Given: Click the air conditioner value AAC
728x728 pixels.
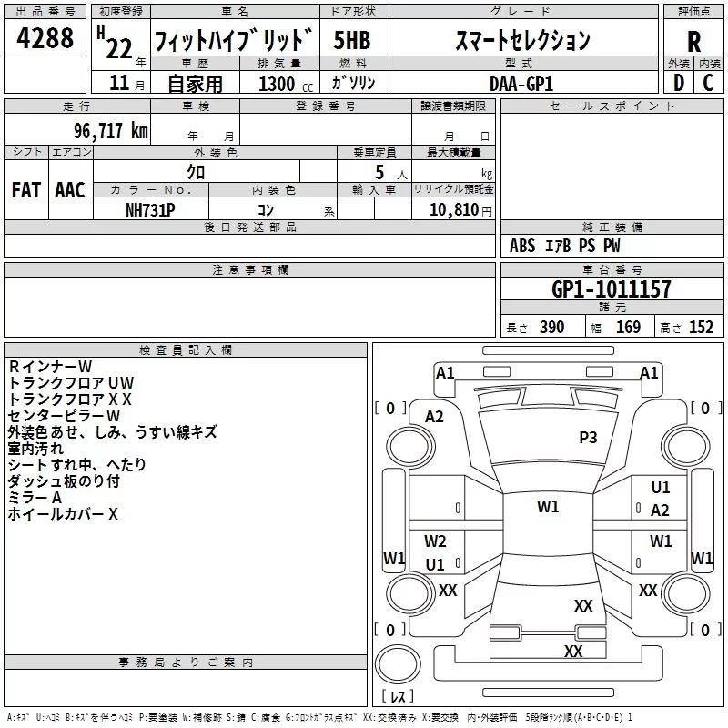Looking at the screenshot, I should coord(70,190).
